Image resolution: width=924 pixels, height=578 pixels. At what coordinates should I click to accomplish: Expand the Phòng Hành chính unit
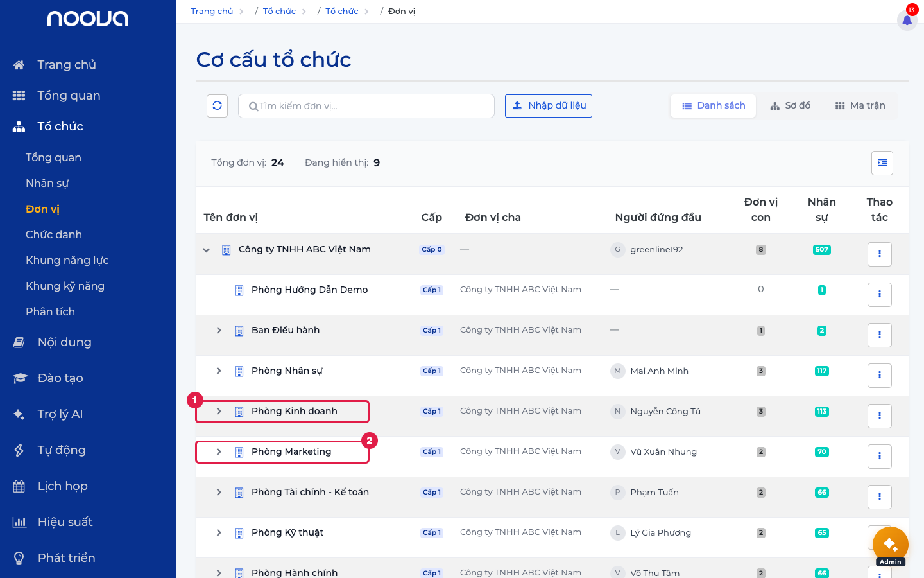(x=219, y=573)
